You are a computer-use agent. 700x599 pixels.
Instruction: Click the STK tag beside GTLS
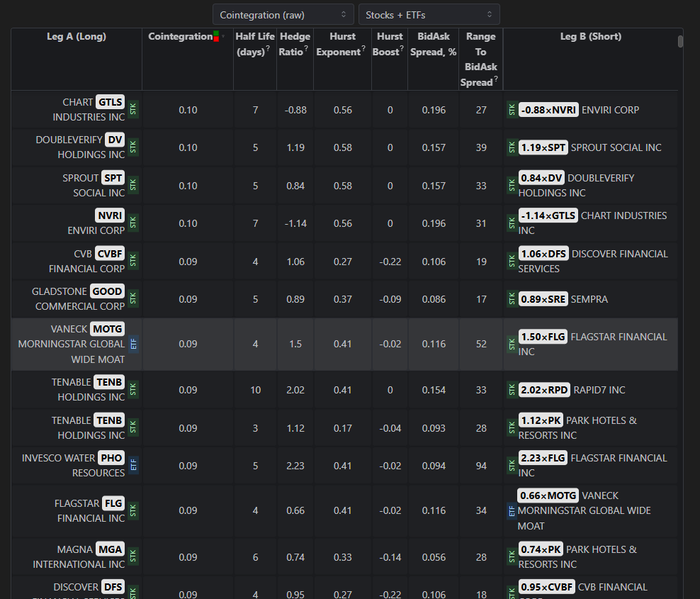[133, 109]
